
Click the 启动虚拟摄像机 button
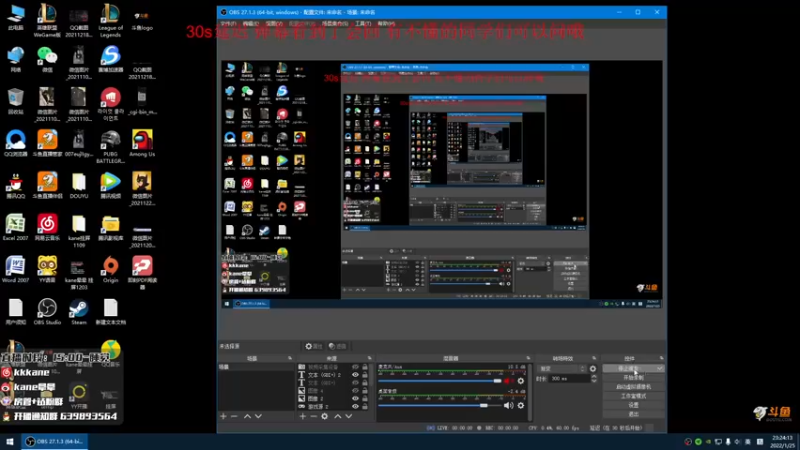[633, 387]
